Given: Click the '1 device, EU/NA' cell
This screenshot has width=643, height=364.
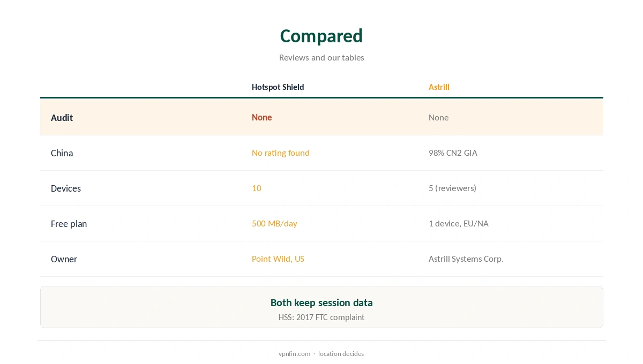Looking at the screenshot, I should point(458,223).
